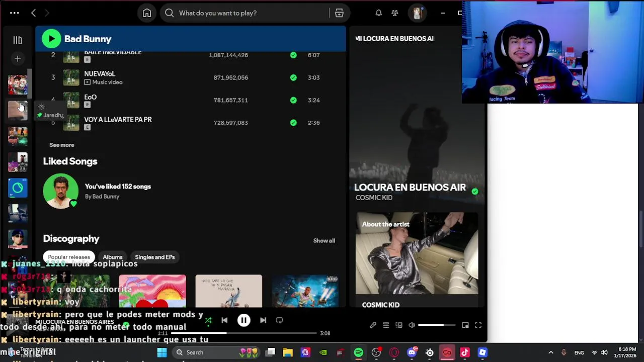Pause the current song
Screen dimensions: 644x362
click(x=244, y=320)
